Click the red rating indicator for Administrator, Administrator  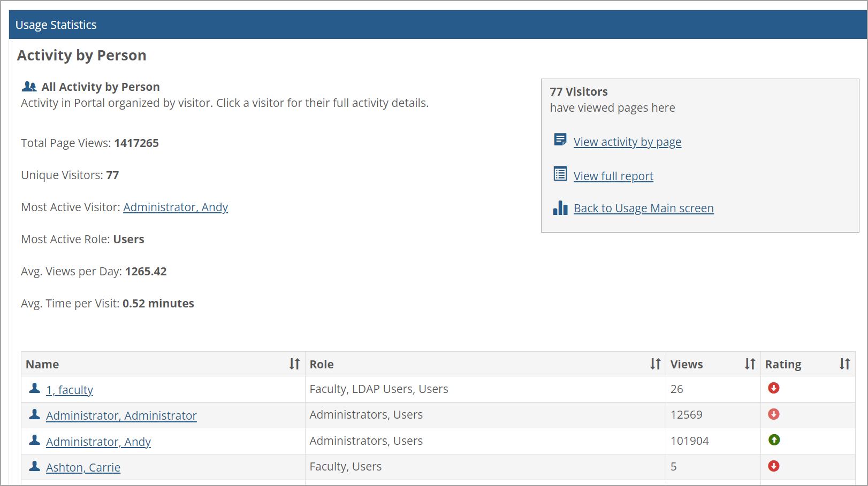pyautogui.click(x=774, y=414)
